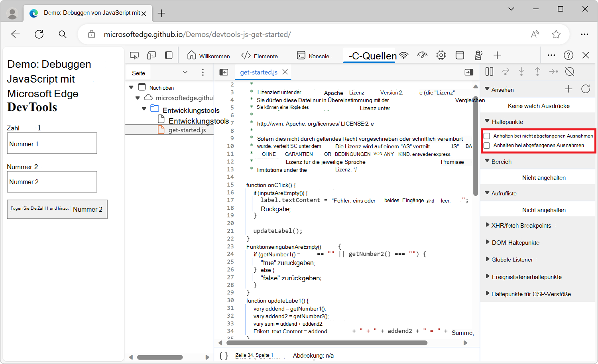This screenshot has height=364, width=598.
Task: Enable Anhalten bei abgefangenen Ausnahmen checkbox
Action: [x=487, y=146]
